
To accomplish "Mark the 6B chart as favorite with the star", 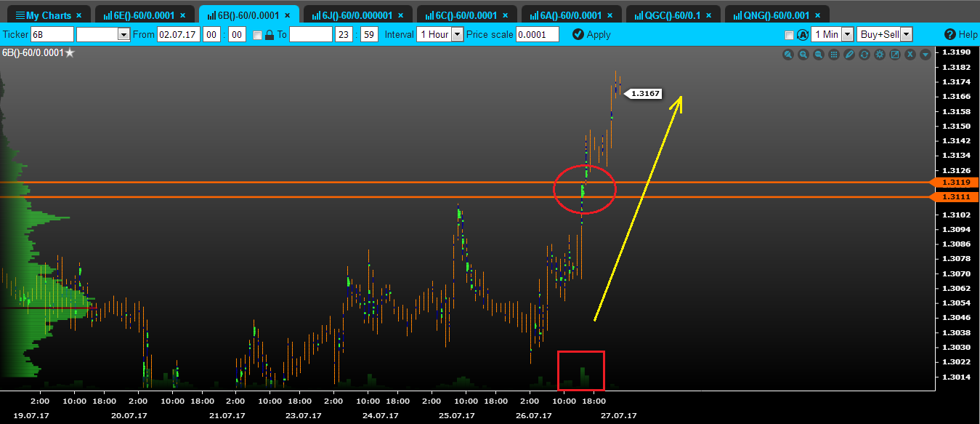I will pos(70,52).
